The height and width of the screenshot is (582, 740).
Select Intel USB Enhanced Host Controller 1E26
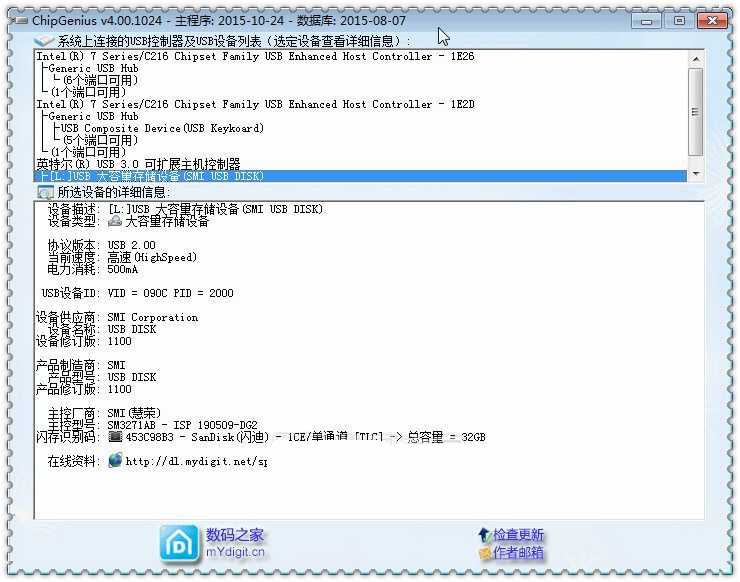point(255,57)
